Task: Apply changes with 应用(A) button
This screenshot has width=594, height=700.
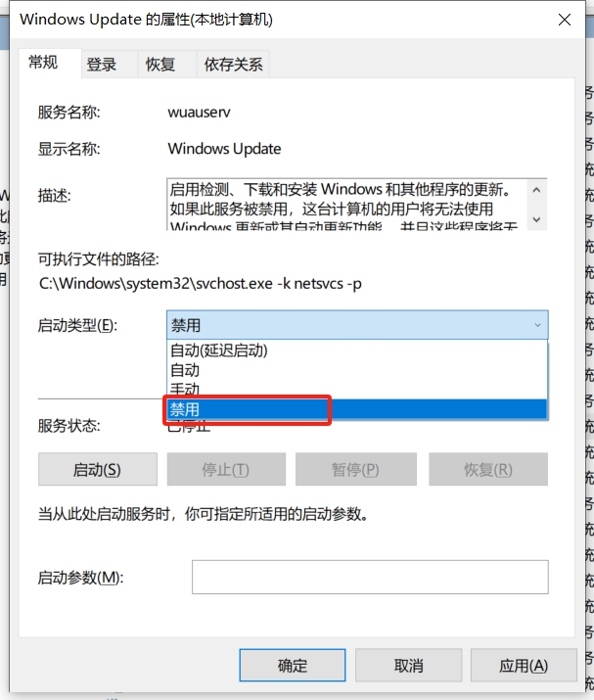Action: [524, 665]
